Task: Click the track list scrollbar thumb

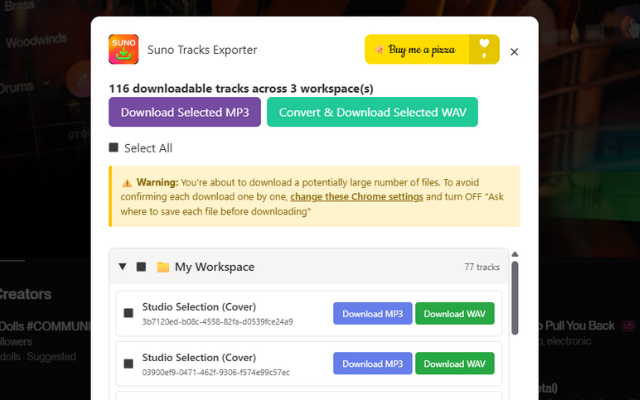Action: (x=514, y=297)
